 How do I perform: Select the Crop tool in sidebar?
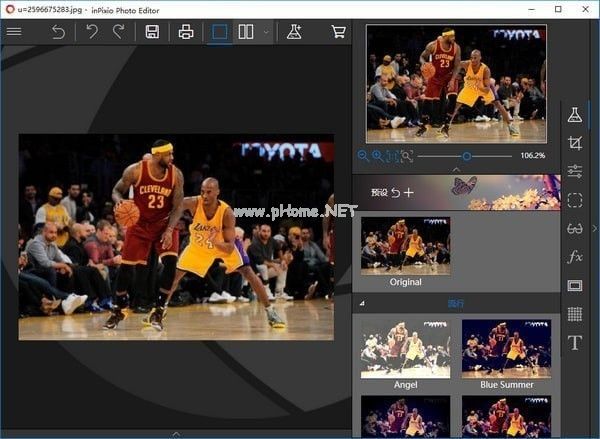pos(574,143)
